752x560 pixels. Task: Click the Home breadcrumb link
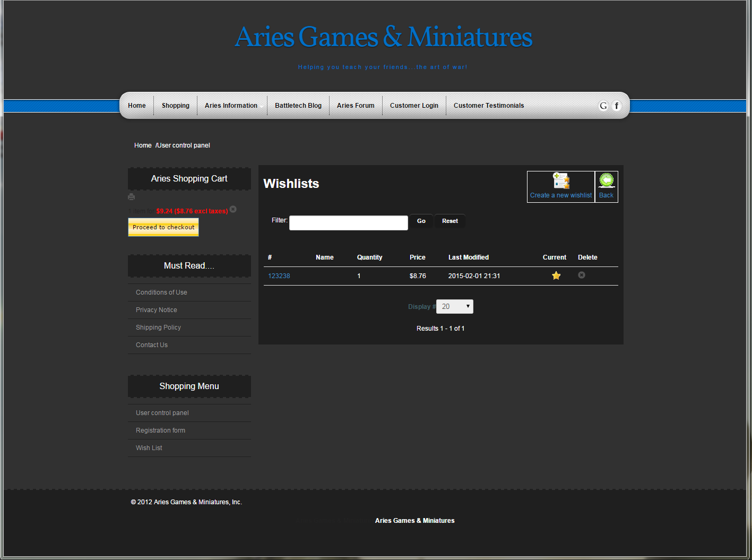pos(143,145)
